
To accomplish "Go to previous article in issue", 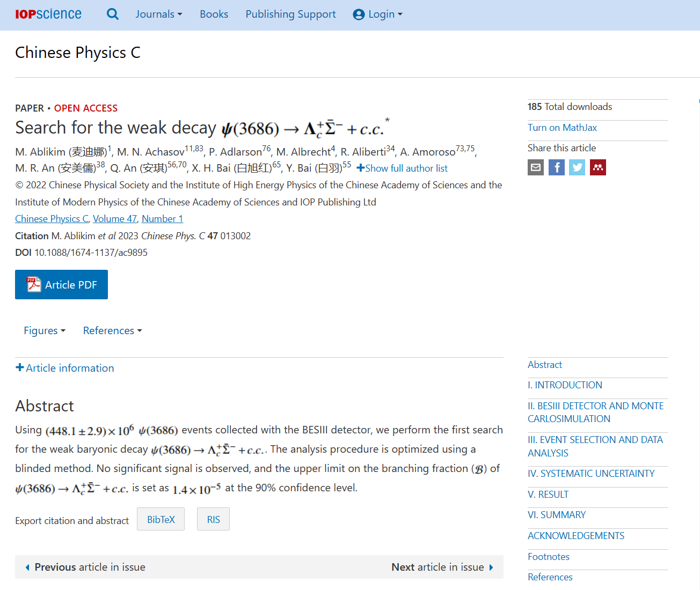I will pyautogui.click(x=85, y=567).
